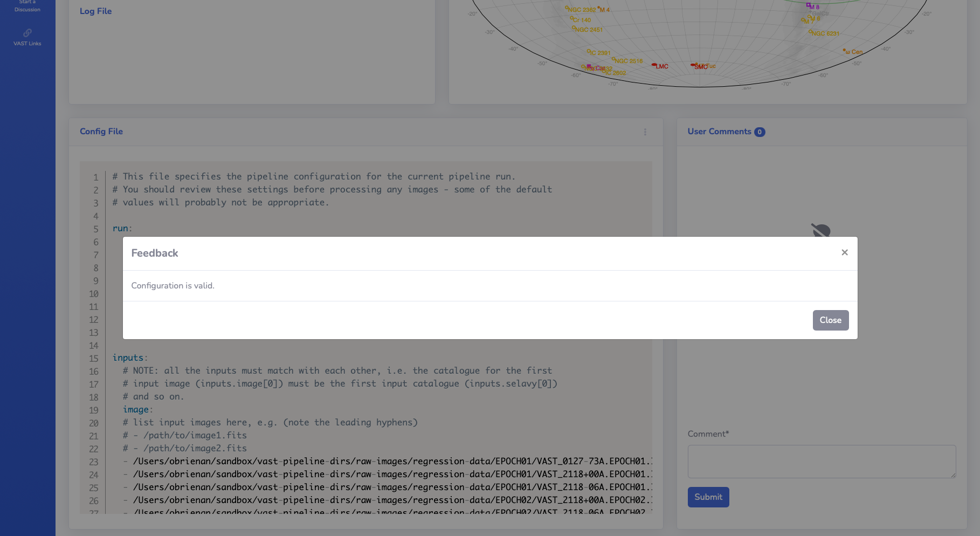Click the Config File panel heading
Viewport: 980px width, 536px height.
pos(101,131)
